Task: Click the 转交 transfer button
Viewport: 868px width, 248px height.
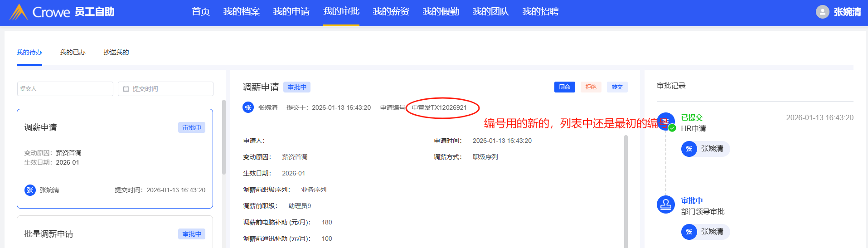Action: pos(617,87)
